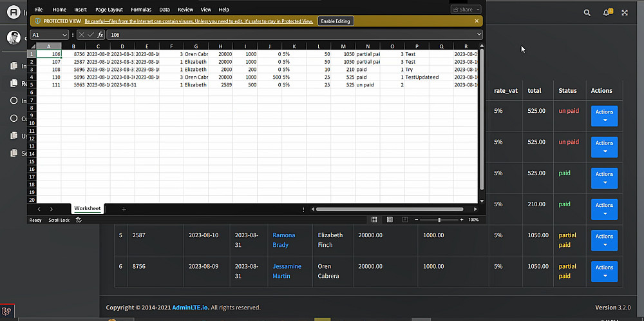Switch to Page Break Preview icon in status bar
Viewport: 644px width, 321px height.
pyautogui.click(x=405, y=220)
